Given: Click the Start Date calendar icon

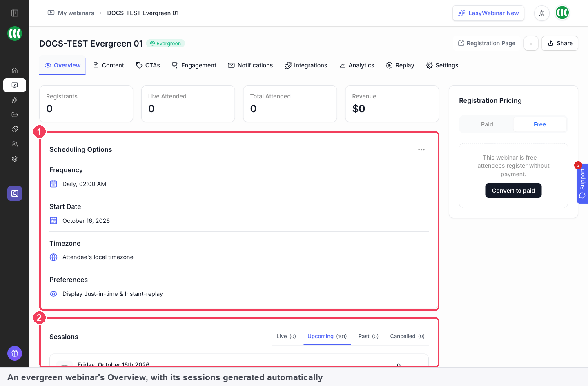Looking at the screenshot, I should pos(53,221).
